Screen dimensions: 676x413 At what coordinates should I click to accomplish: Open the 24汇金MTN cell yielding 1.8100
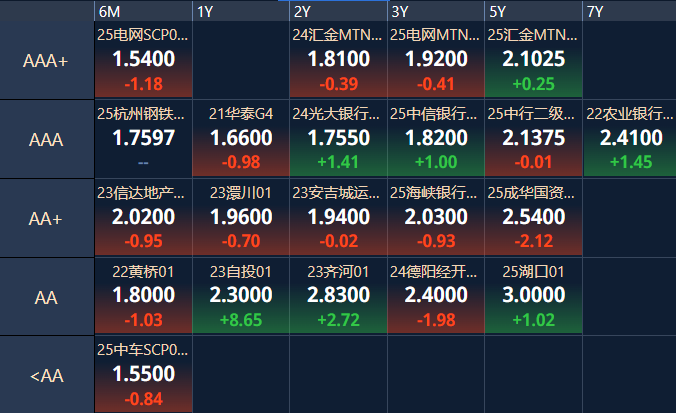(x=338, y=59)
